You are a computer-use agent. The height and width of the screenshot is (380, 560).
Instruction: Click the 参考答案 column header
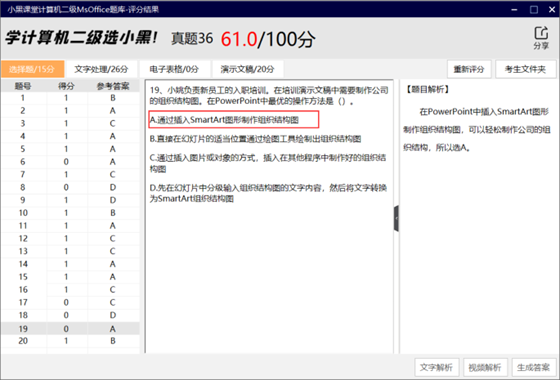tap(113, 86)
